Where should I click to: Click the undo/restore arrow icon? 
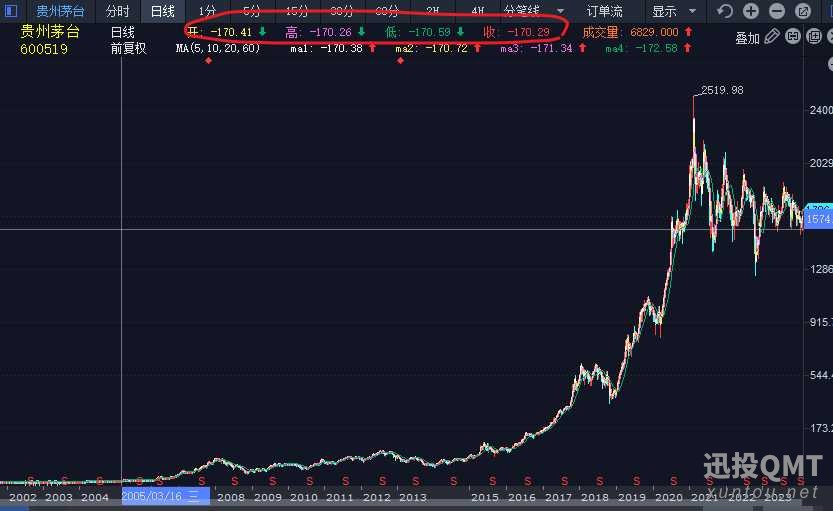click(x=724, y=11)
